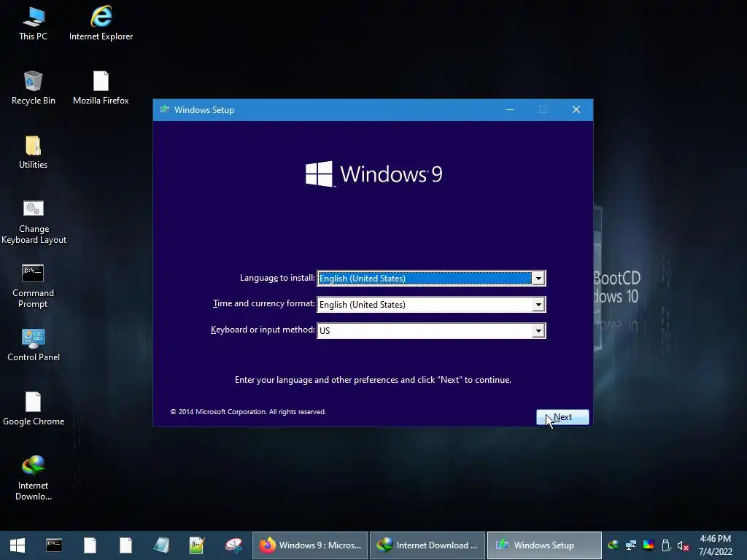Click the blue notebook taskbar icon
The height and width of the screenshot is (560, 747).
[x=161, y=545]
